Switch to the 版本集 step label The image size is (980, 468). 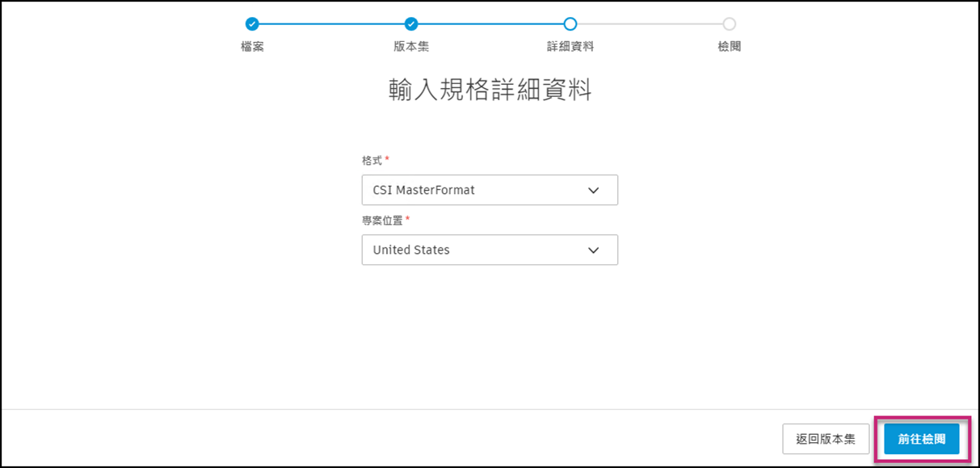[x=410, y=47]
